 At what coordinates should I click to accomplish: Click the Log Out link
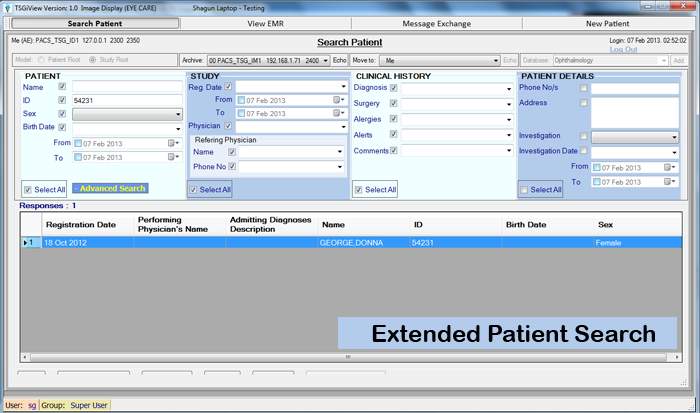[x=623, y=49]
